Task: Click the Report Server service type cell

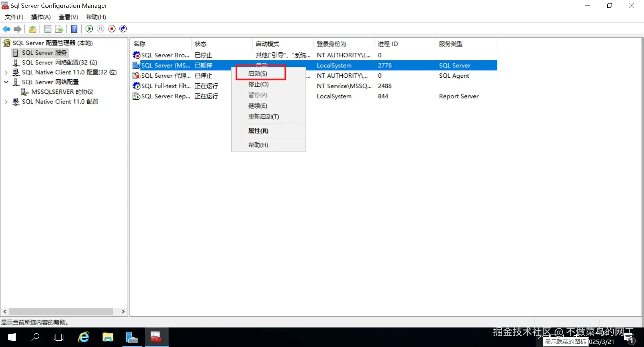Action: (459, 96)
